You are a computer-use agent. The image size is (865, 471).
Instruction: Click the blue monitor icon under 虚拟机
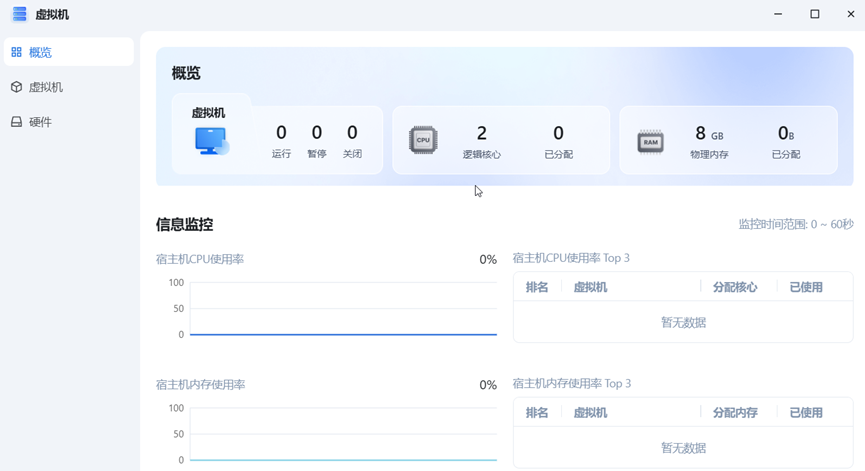click(x=212, y=141)
